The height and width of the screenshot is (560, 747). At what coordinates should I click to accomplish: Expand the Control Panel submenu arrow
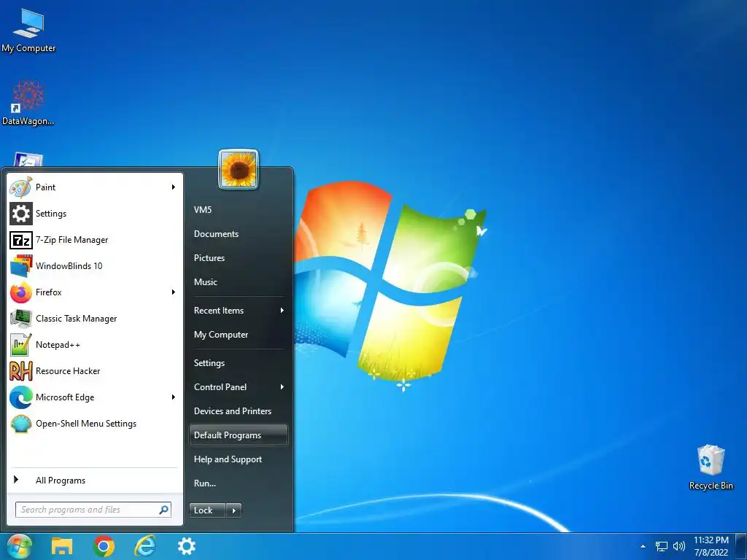coord(282,386)
